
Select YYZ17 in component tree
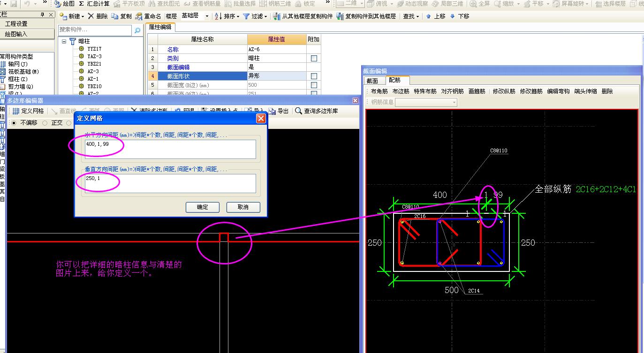click(x=94, y=49)
